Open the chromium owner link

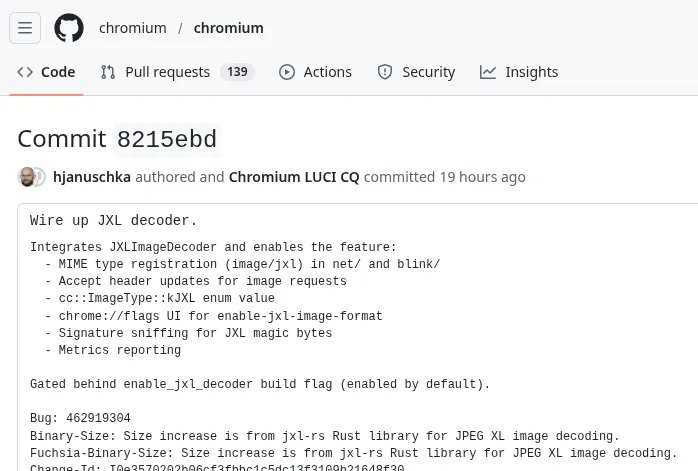click(x=133, y=28)
